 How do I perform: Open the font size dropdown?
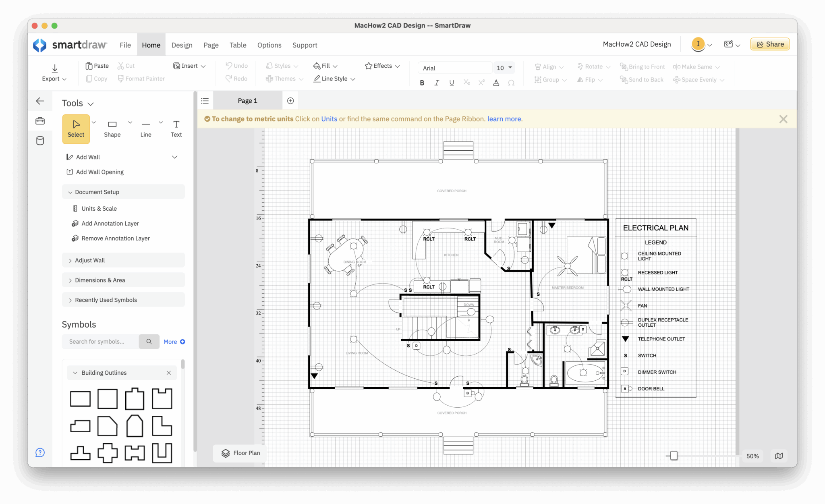510,68
